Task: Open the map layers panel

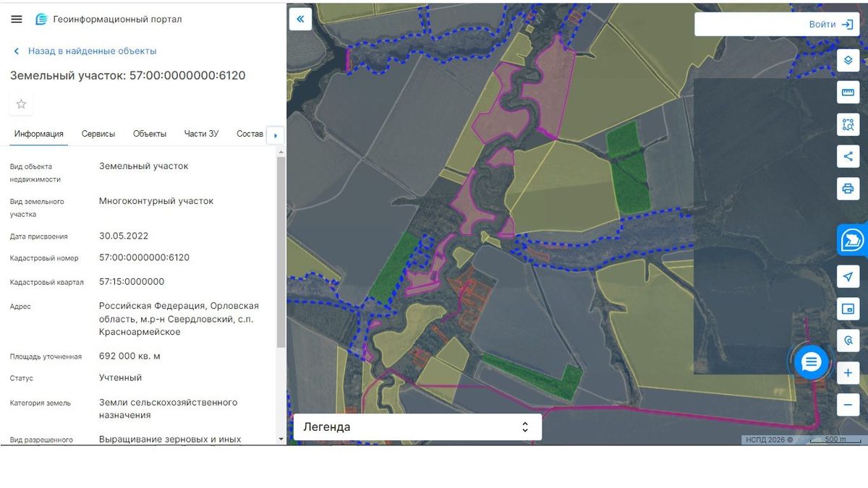Action: click(x=848, y=60)
